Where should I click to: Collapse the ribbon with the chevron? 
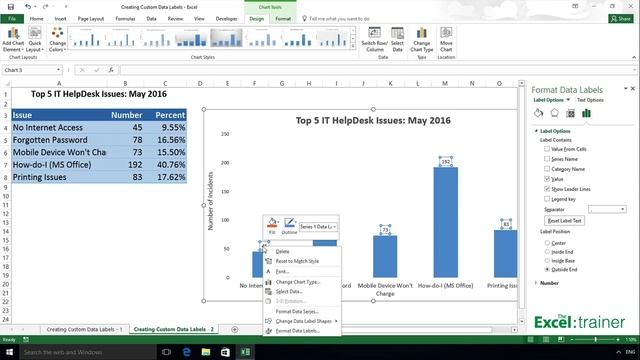coord(634,58)
